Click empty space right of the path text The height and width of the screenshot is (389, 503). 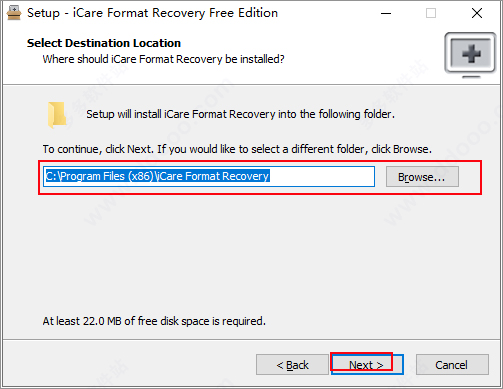(322, 176)
